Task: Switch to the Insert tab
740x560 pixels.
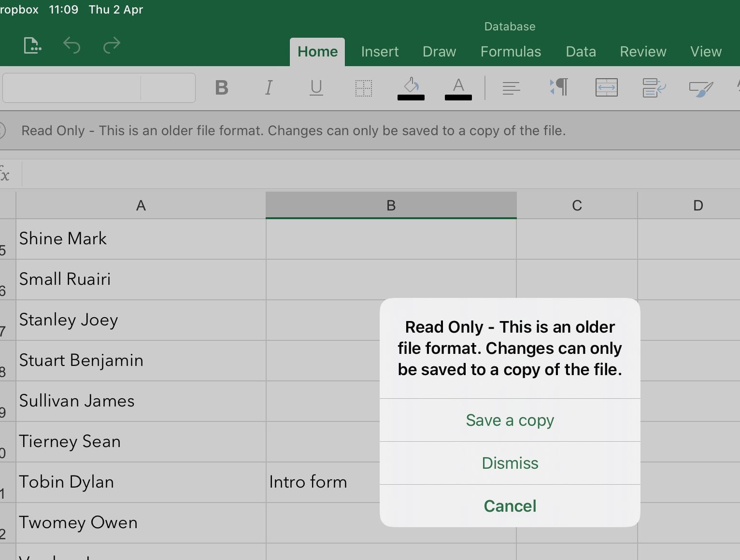Action: pyautogui.click(x=380, y=52)
